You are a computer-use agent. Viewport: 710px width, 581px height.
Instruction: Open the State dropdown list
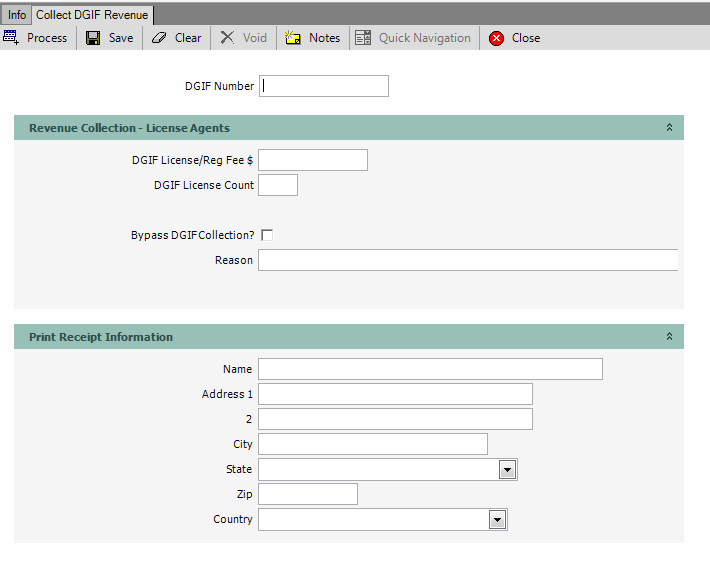point(507,470)
